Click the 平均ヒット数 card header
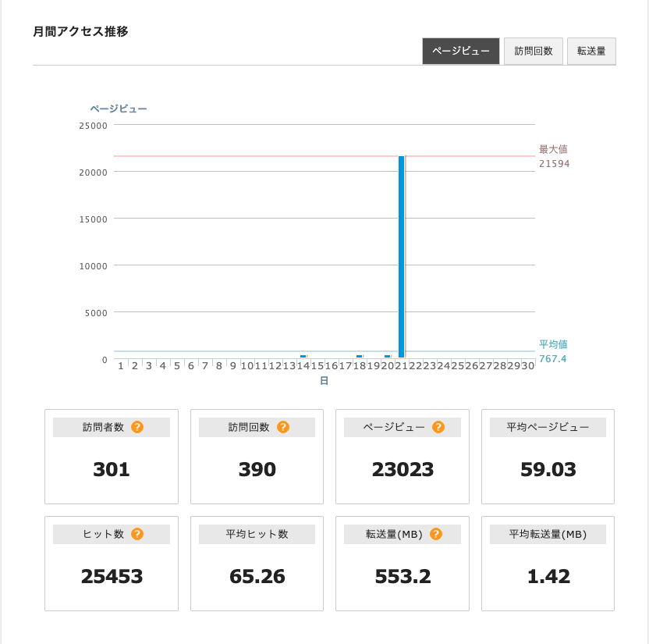649x644 pixels. click(257, 534)
